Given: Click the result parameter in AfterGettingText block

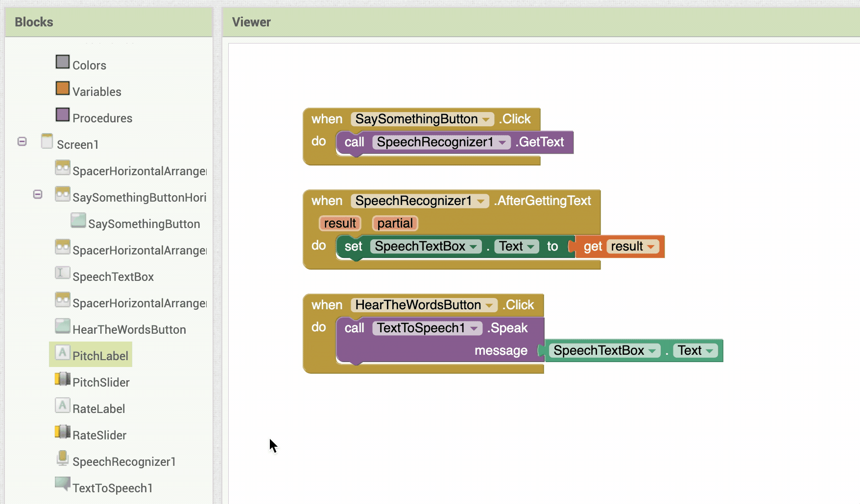Looking at the screenshot, I should tap(340, 223).
